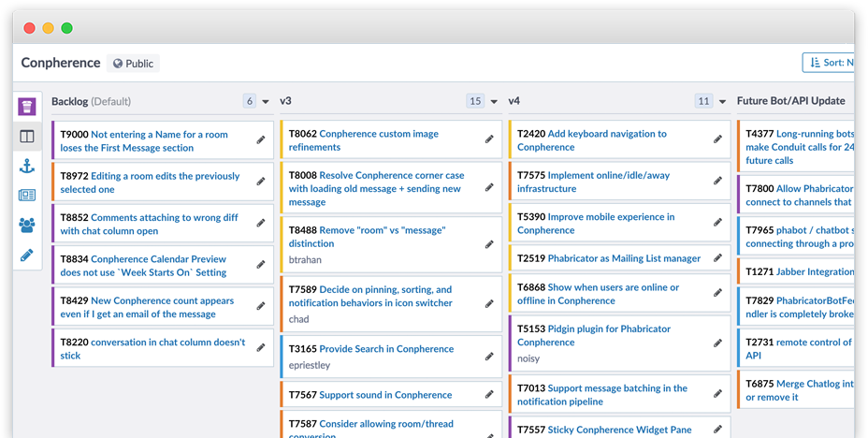Image resolution: width=868 pixels, height=438 pixels.
Task: Open T5390 Improve mobile experience link
Action: click(x=596, y=224)
